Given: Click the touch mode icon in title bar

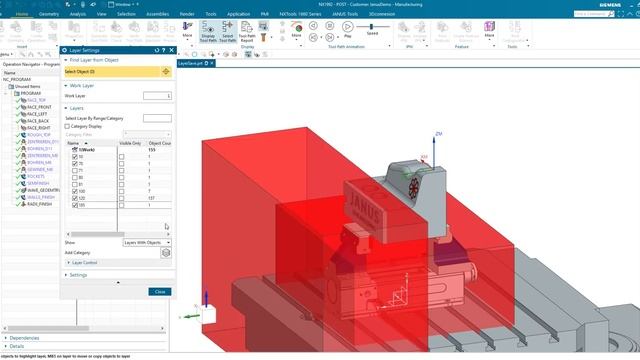Looking at the screenshot, I should [x=83, y=4].
